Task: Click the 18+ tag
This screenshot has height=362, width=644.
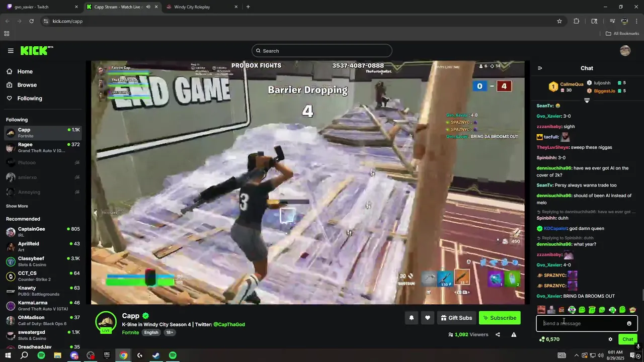Action: coord(170,332)
